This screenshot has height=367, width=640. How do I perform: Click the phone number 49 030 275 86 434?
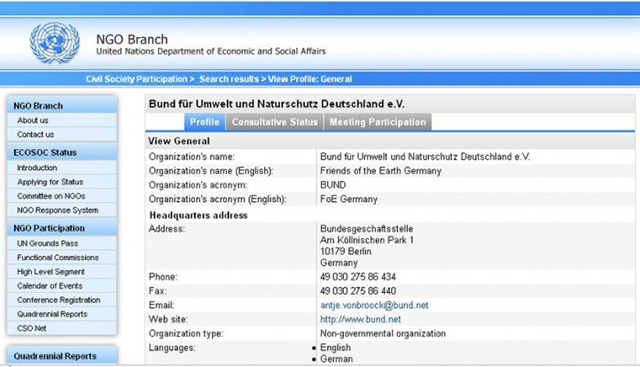358,277
